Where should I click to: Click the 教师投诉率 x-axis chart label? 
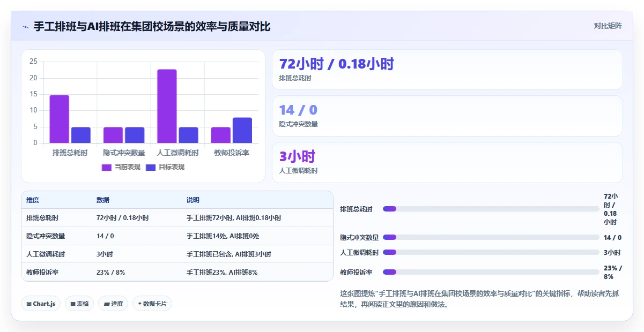pyautogui.click(x=231, y=153)
